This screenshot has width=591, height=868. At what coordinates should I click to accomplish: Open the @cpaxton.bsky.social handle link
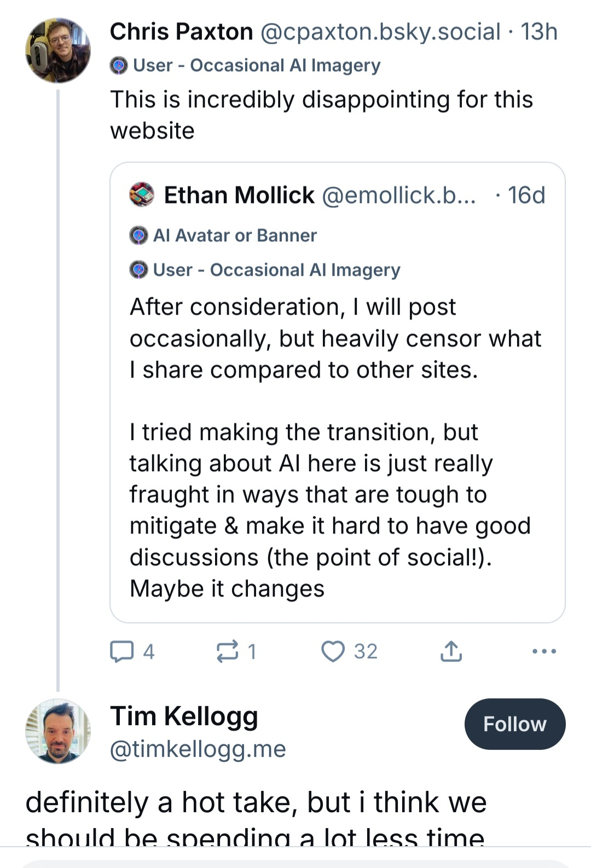(380, 32)
